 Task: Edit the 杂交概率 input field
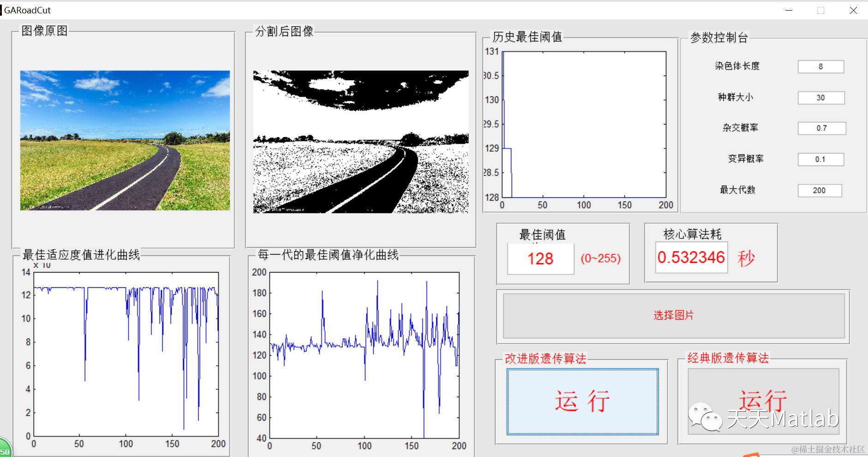pyautogui.click(x=822, y=128)
